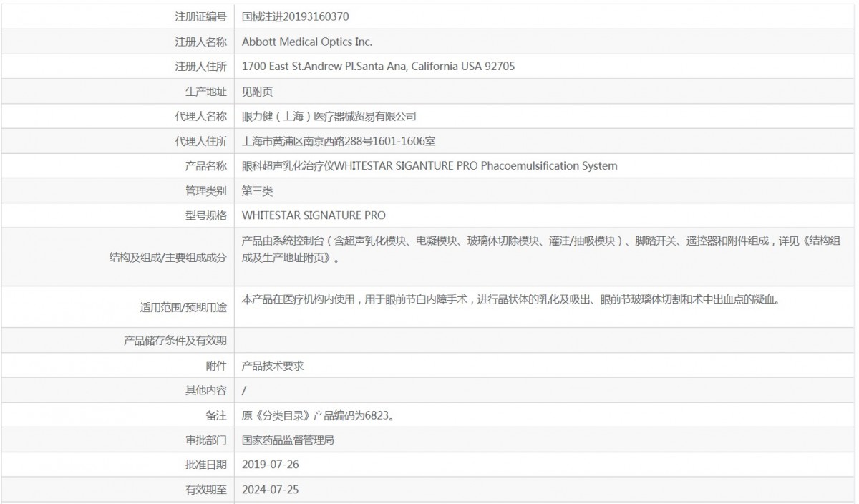Click the 注册人名称 row label
This screenshot has height=504, width=859.
coord(201,42)
